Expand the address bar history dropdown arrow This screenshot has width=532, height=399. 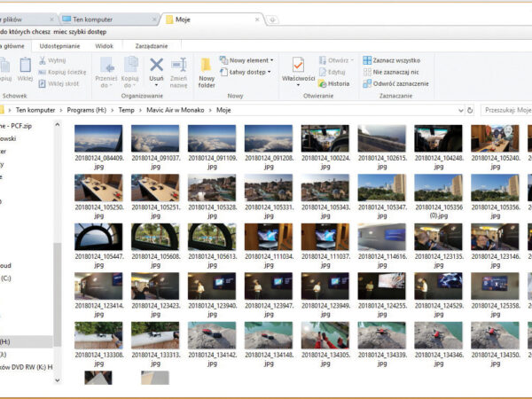459,110
